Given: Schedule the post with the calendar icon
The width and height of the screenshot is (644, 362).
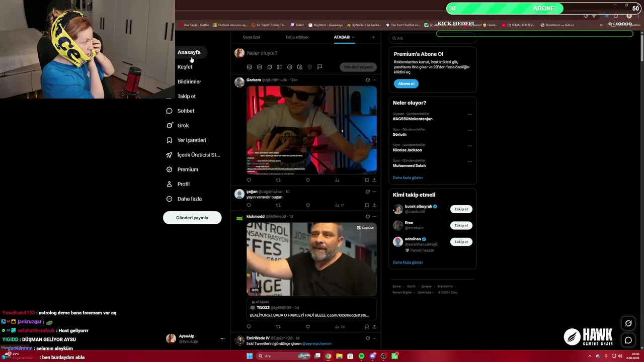Looking at the screenshot, I should tap(299, 67).
